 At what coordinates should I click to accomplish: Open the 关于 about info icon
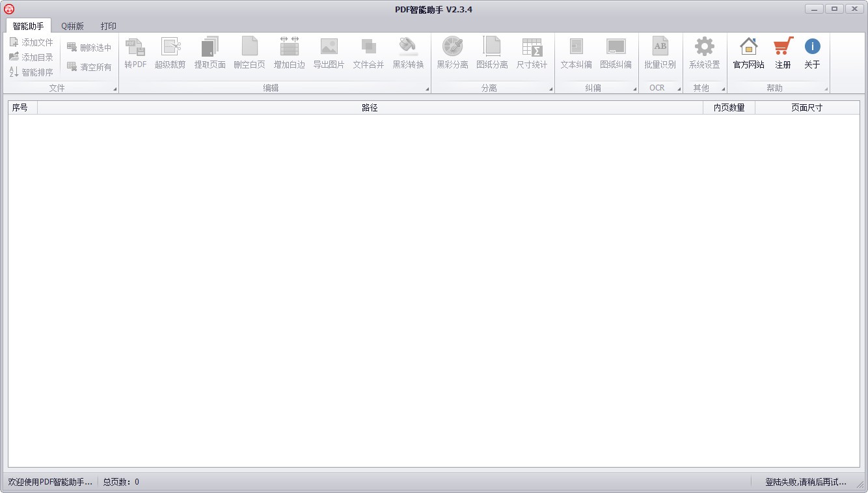pyautogui.click(x=812, y=46)
